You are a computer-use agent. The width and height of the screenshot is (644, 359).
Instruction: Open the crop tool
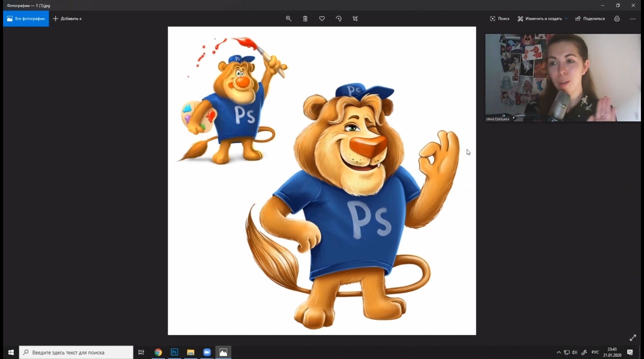(355, 19)
